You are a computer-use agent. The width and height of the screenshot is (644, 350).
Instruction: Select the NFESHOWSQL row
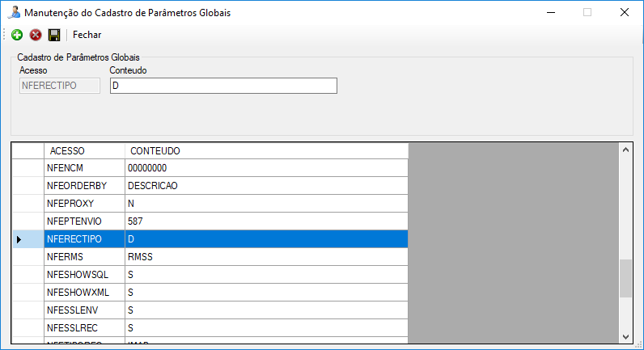coord(84,275)
